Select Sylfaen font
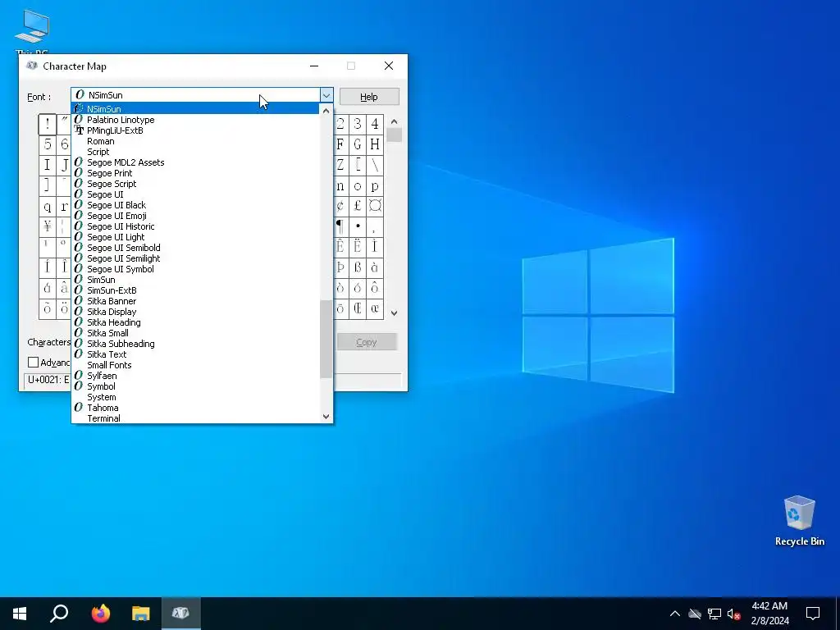 [x=195, y=376]
